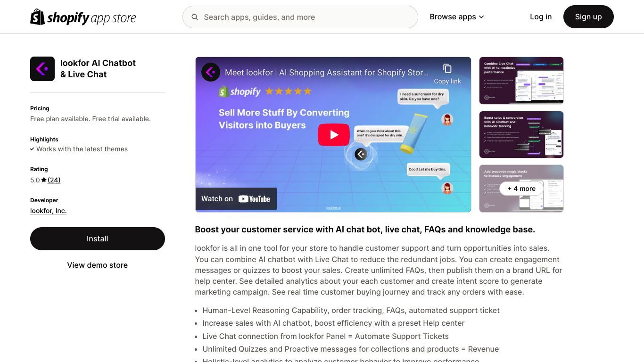This screenshot has height=362, width=644.
Task: Expand the Browse apps dropdown
Action: (x=457, y=17)
